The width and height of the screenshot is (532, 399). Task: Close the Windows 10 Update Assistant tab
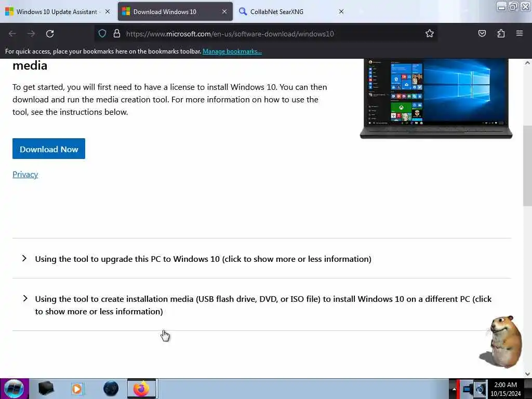(108, 11)
